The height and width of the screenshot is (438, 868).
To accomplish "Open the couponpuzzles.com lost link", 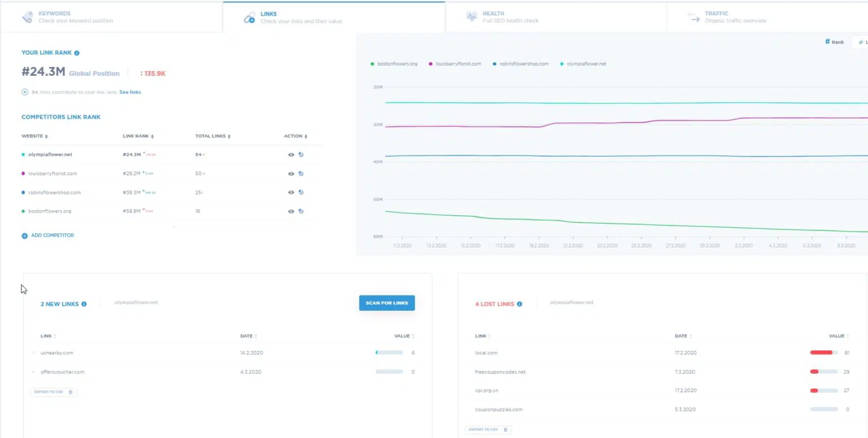I will tap(498, 409).
